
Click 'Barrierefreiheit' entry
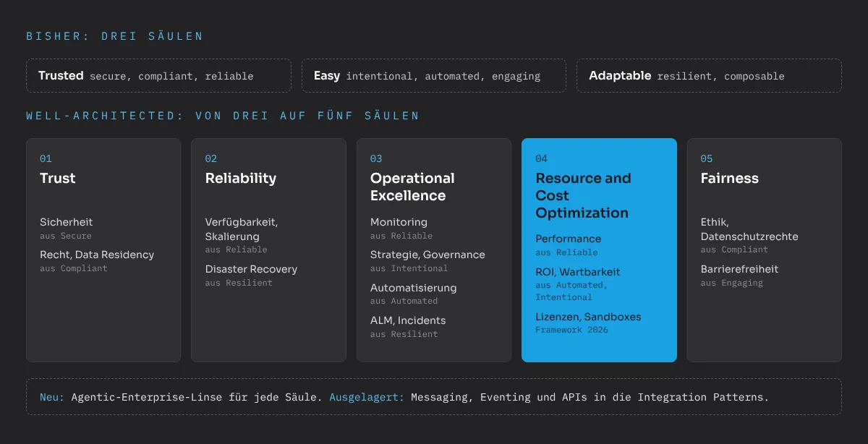pos(740,269)
